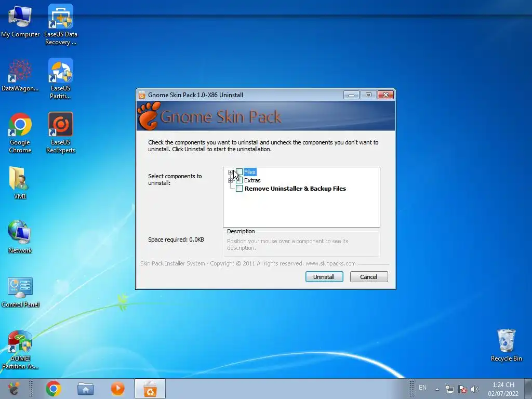Open the taskbar media player icon
Image resolution: width=532 pixels, height=399 pixels.
pyautogui.click(x=118, y=389)
